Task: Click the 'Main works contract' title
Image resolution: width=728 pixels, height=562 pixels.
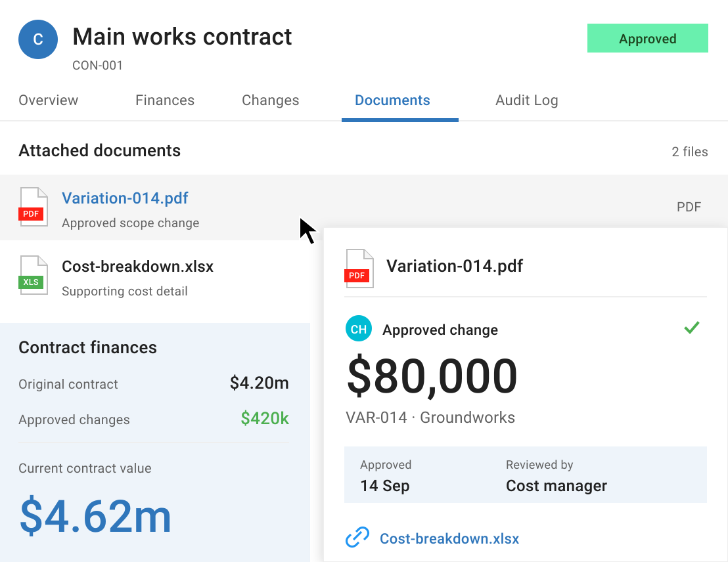Action: pos(182,37)
